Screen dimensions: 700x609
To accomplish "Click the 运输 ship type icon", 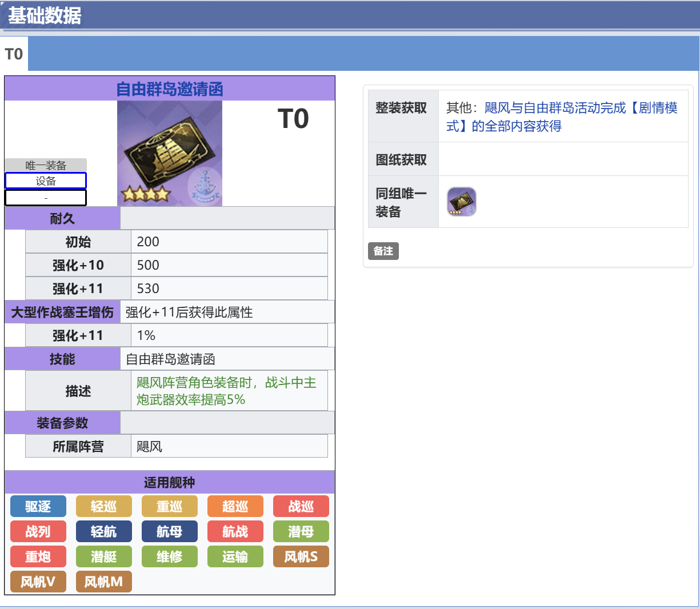I will point(235,556).
